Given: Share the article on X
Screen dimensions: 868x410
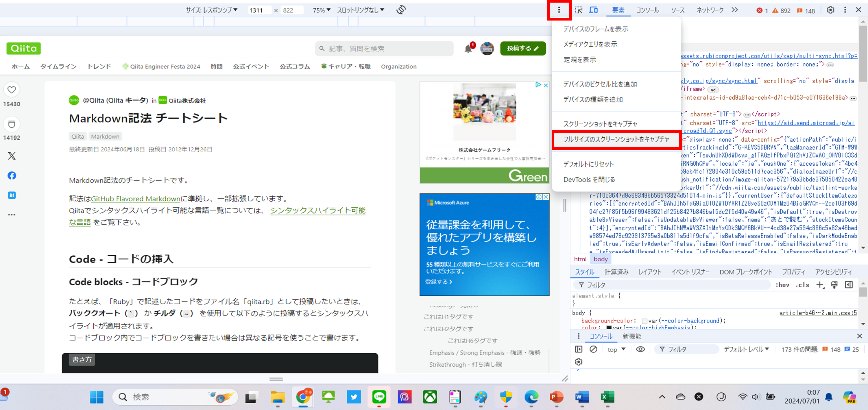Looking at the screenshot, I should point(12,156).
